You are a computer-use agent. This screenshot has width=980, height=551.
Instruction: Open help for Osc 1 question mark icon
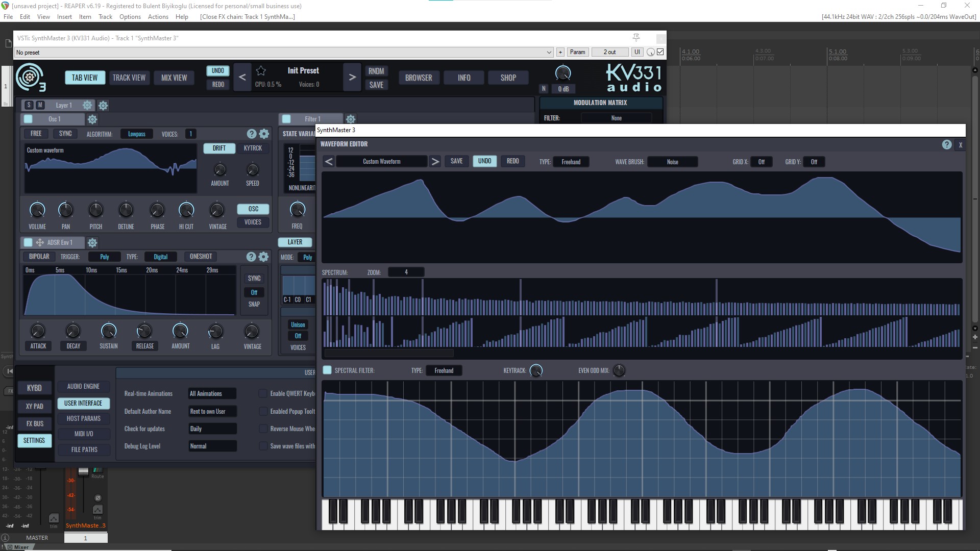(251, 134)
